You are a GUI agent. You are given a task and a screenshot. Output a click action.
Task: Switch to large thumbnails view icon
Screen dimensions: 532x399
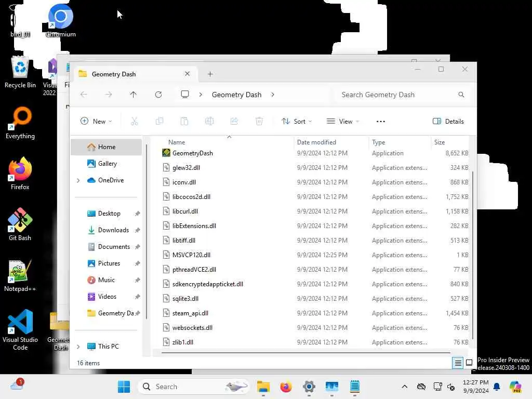tap(469, 363)
